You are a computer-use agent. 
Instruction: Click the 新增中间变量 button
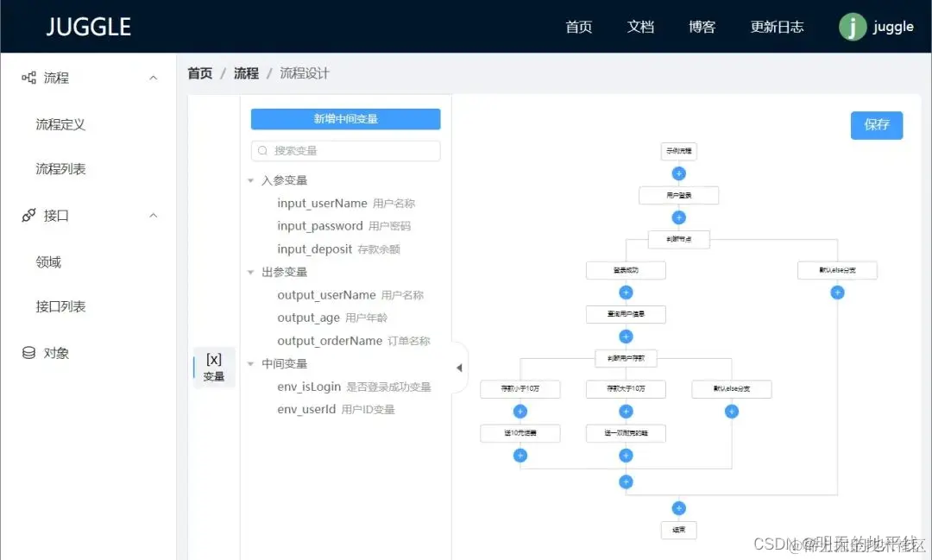pyautogui.click(x=345, y=118)
